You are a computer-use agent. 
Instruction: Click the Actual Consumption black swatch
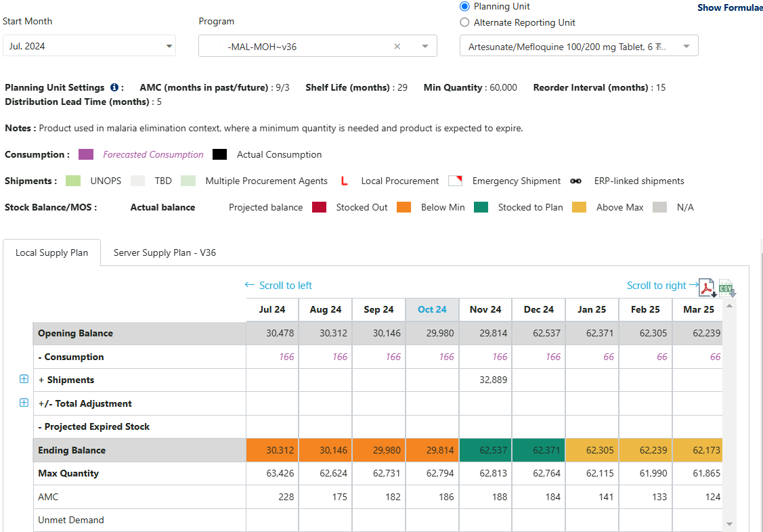click(220, 154)
